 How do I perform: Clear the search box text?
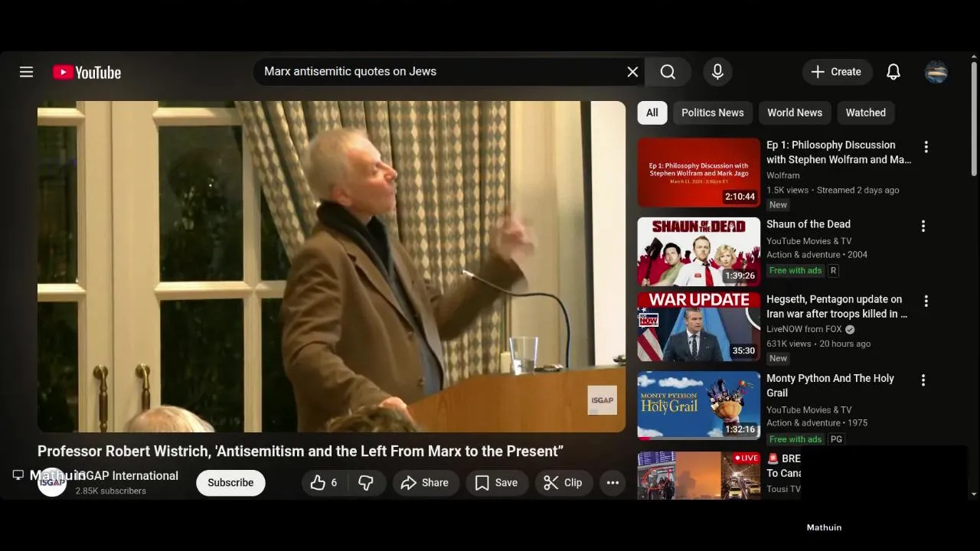[632, 72]
